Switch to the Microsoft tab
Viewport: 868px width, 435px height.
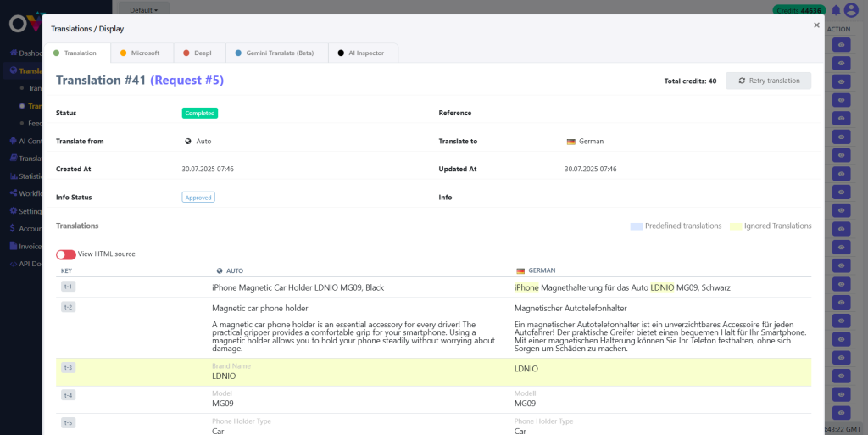pos(142,53)
